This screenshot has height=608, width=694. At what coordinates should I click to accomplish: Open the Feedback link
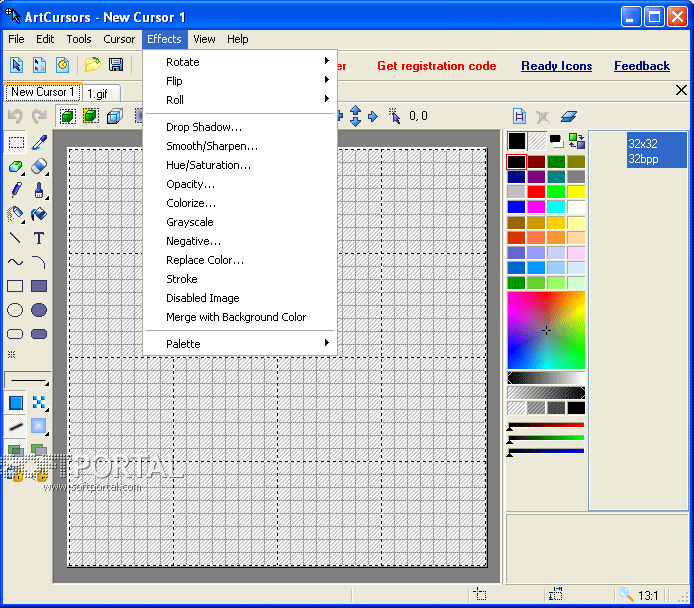pyautogui.click(x=641, y=66)
